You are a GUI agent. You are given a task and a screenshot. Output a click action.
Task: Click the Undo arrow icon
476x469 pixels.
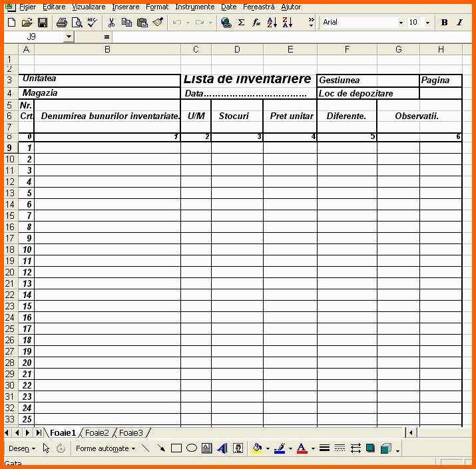[x=177, y=22]
